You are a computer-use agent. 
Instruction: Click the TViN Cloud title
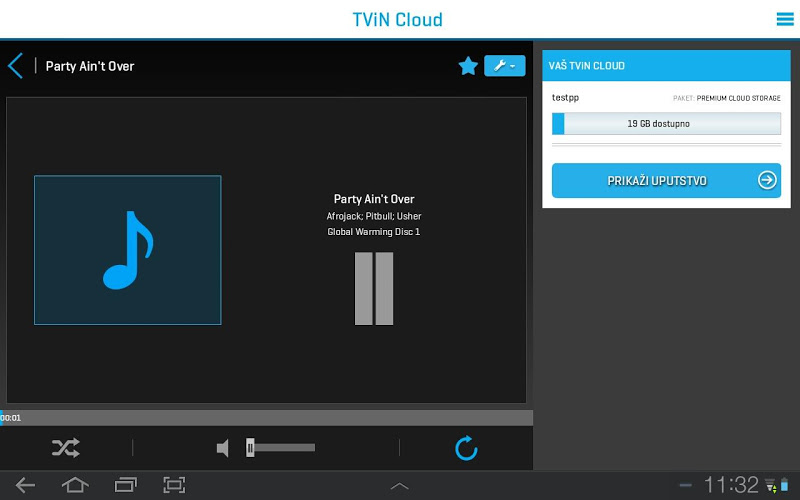click(x=397, y=19)
